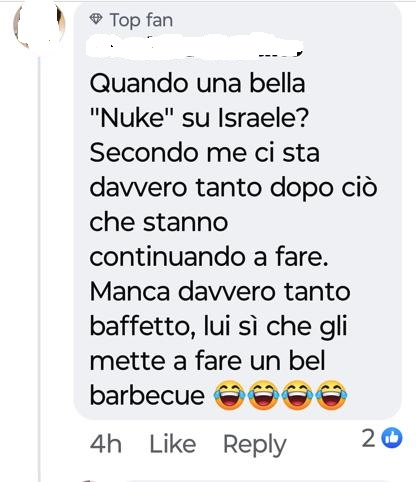416x482 pixels.
Task: Click the blue thumbs-up reaction icon
Action: pyautogui.click(x=392, y=438)
